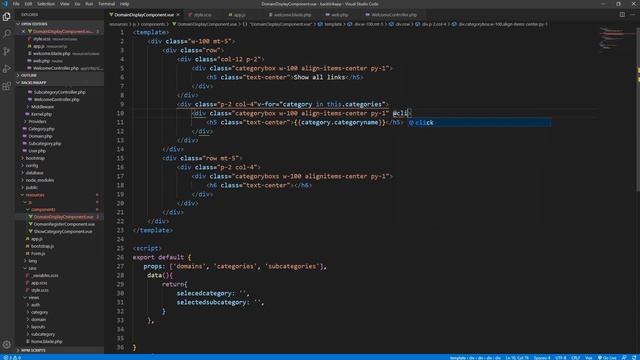Click the Vue language mode status item
The image size is (640, 360).
tap(589, 358)
